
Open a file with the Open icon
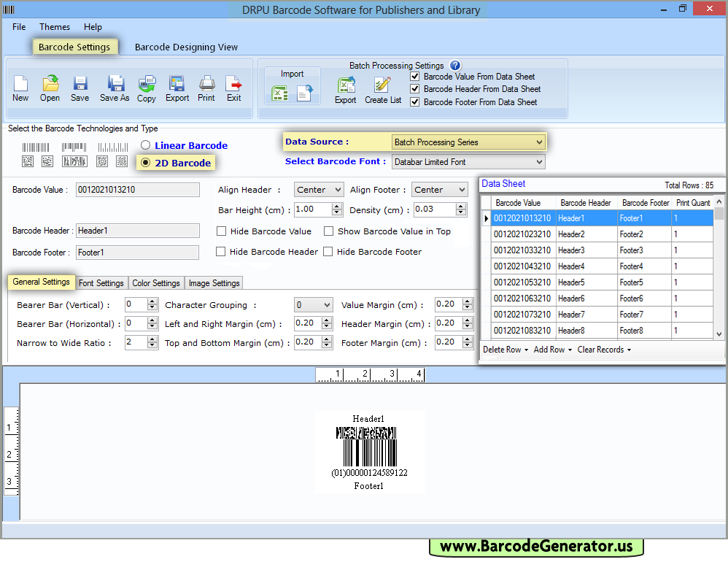[x=50, y=84]
